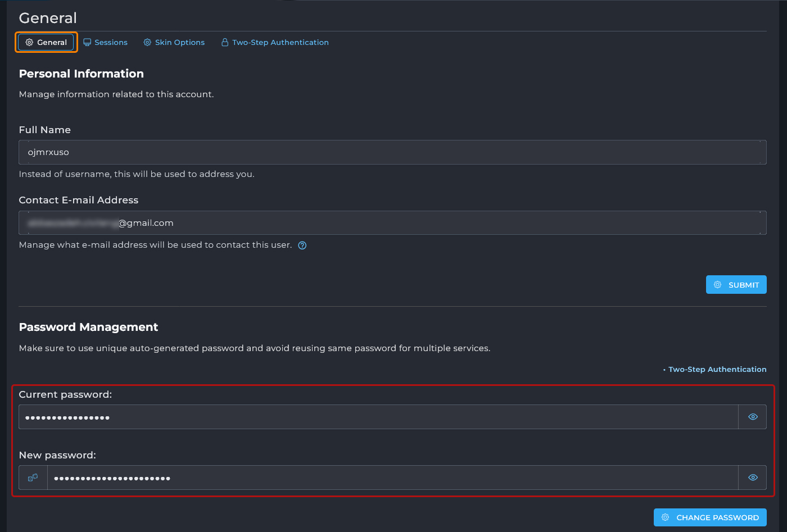Click into the Contact E-mail Address field
Screen dimensions: 787x532
click(x=392, y=223)
